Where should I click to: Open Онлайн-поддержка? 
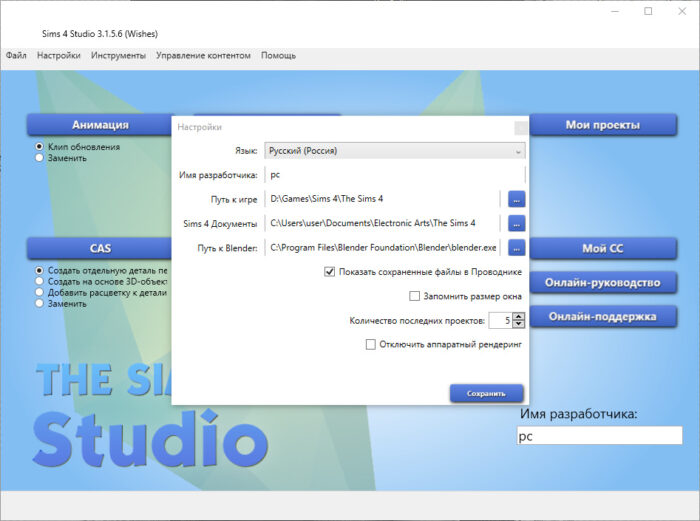(x=603, y=317)
